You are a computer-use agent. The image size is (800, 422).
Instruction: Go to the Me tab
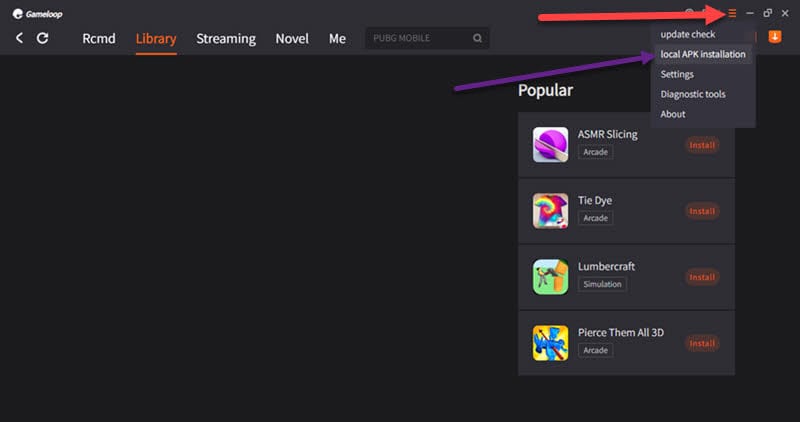337,39
